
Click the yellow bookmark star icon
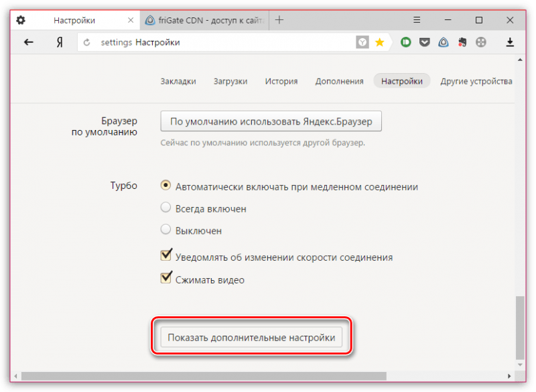[x=379, y=42]
